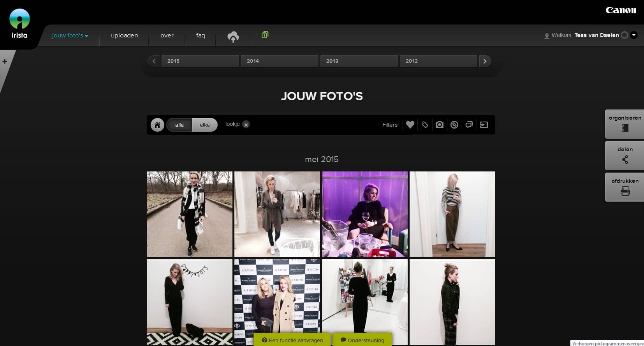Jump to 2013 on the timeline
The image size is (644, 346).
tap(359, 61)
